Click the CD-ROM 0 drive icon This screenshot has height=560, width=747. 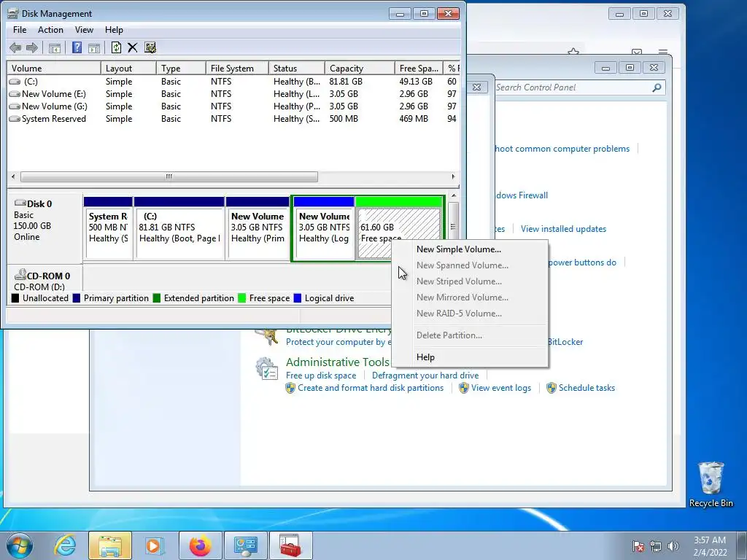(20, 275)
